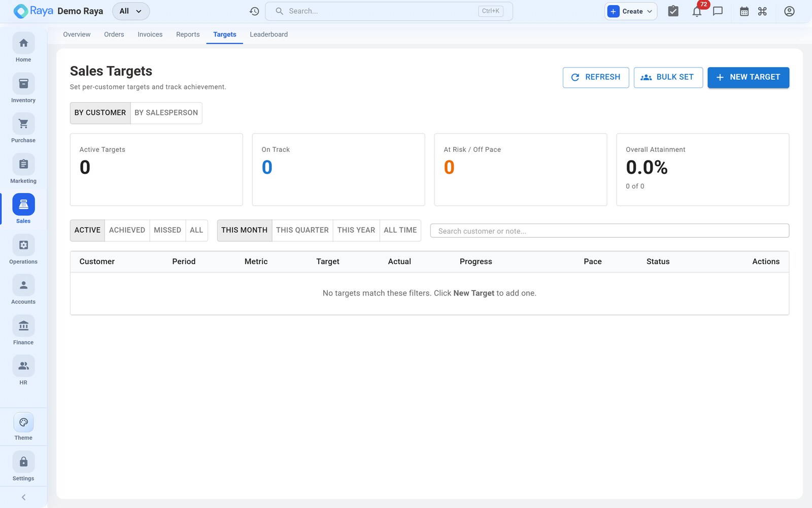The image size is (812, 508).
Task: Open the calendar icon in top bar
Action: 744,11
